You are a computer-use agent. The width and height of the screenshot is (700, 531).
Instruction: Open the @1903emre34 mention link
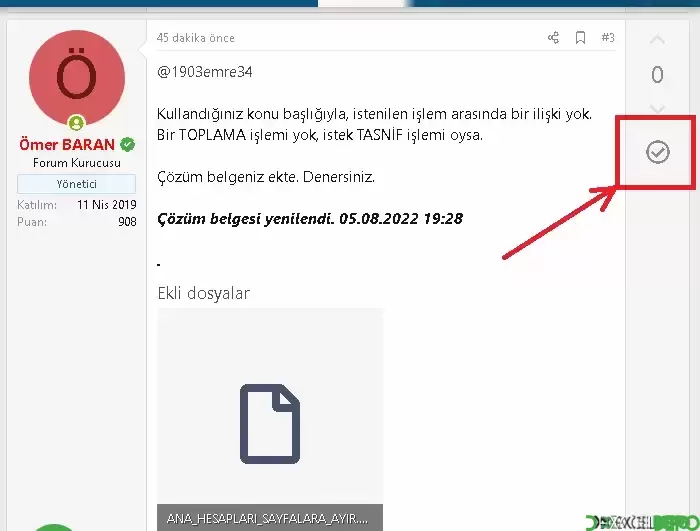(204, 72)
